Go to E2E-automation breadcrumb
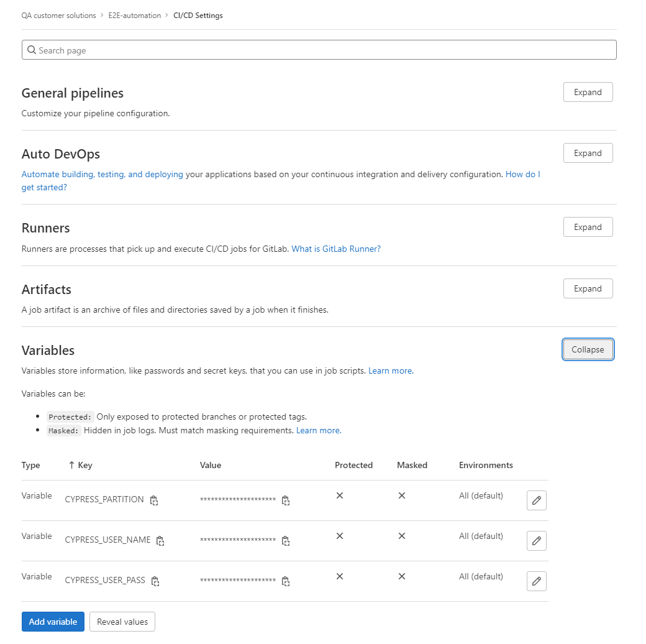The image size is (646, 644). point(134,16)
